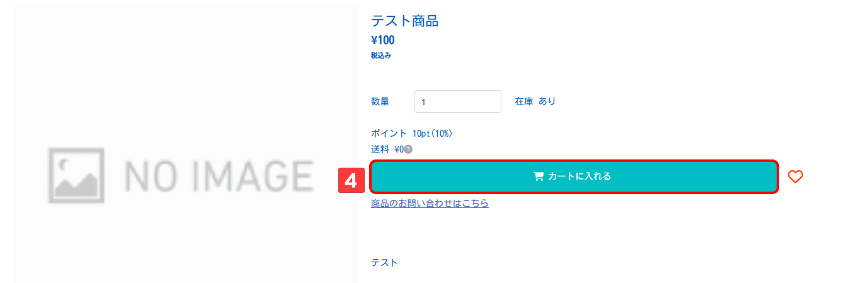The image size is (868, 283).
Task: Click the 送料 ¥0 shipping text
Action: tap(387, 149)
